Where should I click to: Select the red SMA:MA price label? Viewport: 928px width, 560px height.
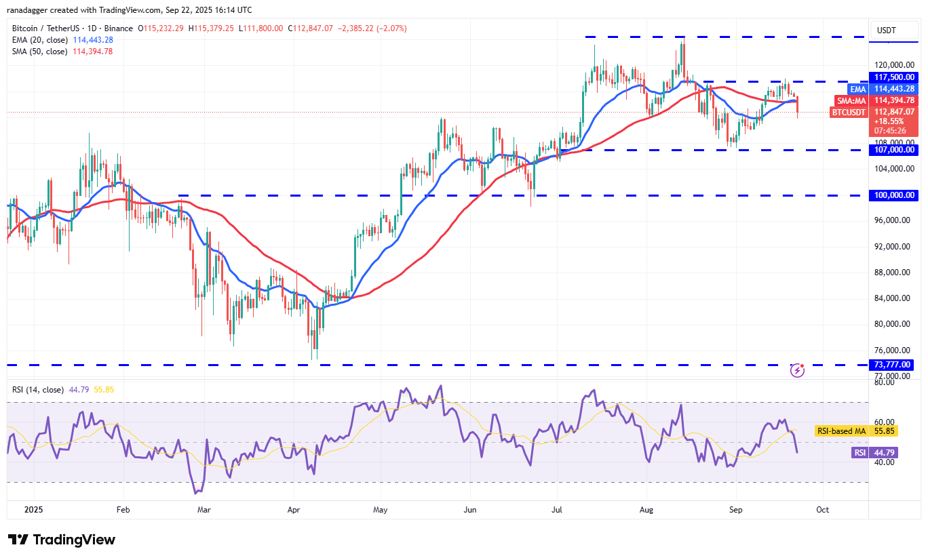893,100
